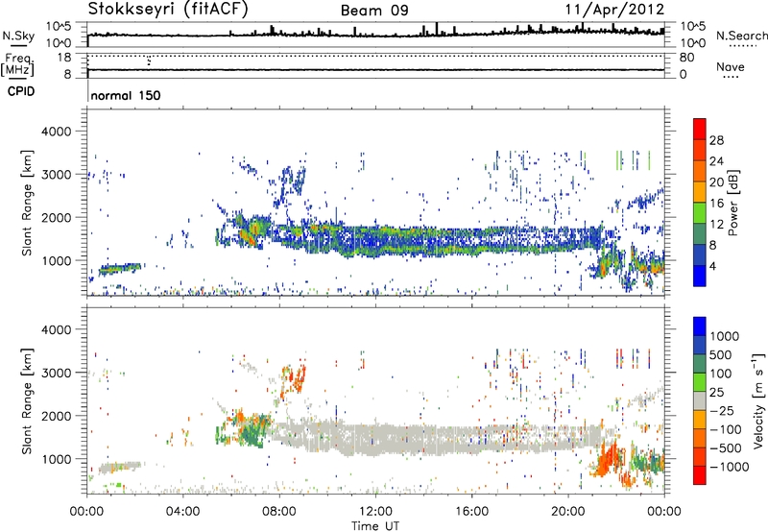Click the 'Freq. [MHz]' axis label
Viewport: 768px width, 532px height.
pyautogui.click(x=18, y=65)
